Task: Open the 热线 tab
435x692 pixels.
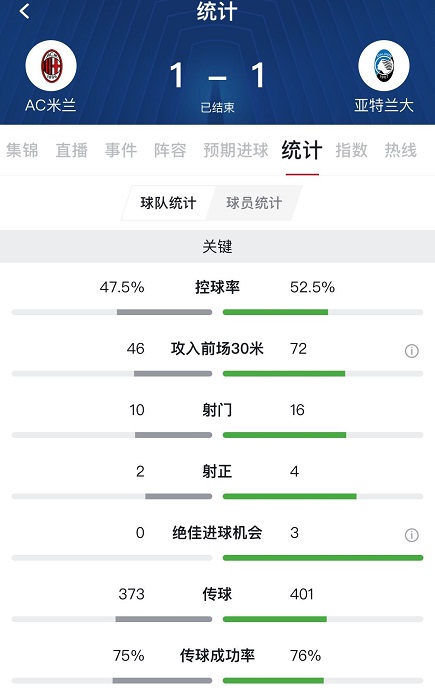Action: click(400, 150)
